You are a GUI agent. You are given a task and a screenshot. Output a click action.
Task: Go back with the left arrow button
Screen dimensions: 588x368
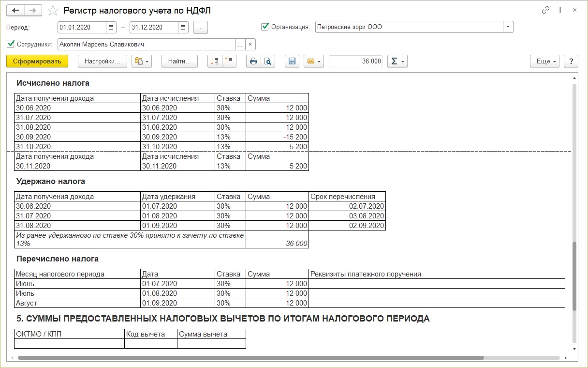[15, 10]
